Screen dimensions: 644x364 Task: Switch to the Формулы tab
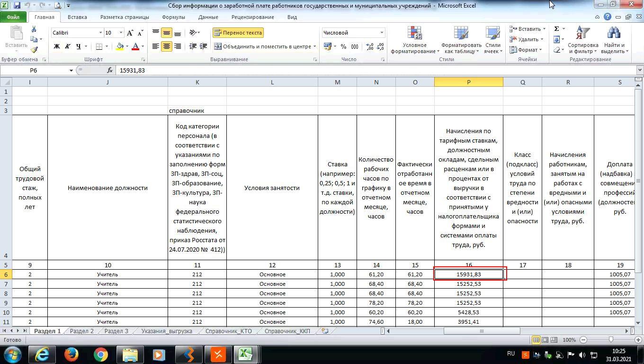point(173,17)
